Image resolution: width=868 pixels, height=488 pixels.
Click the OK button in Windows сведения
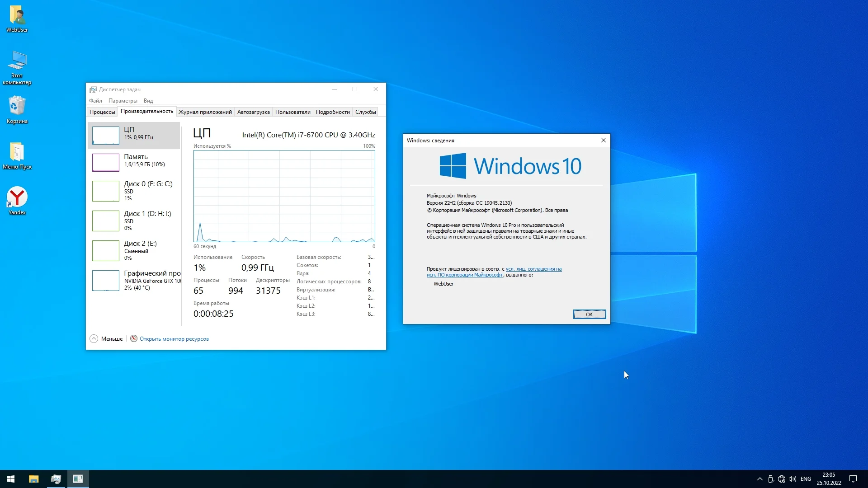[x=589, y=314]
